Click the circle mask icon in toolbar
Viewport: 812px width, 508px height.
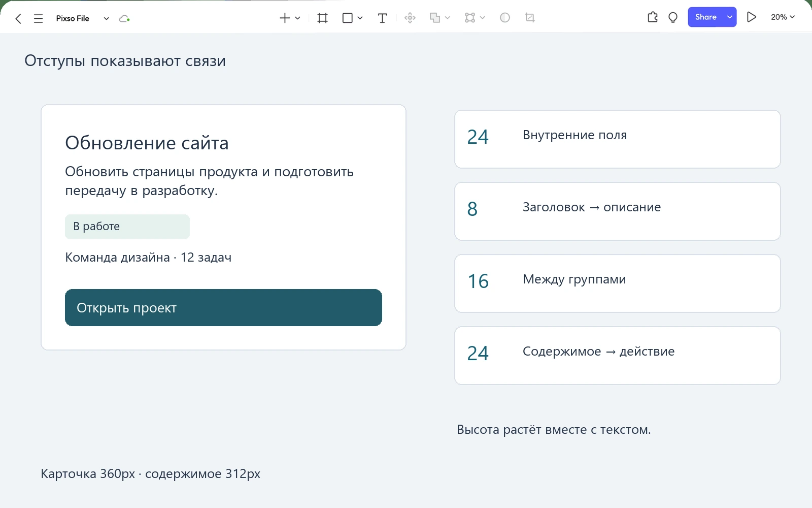pyautogui.click(x=505, y=18)
